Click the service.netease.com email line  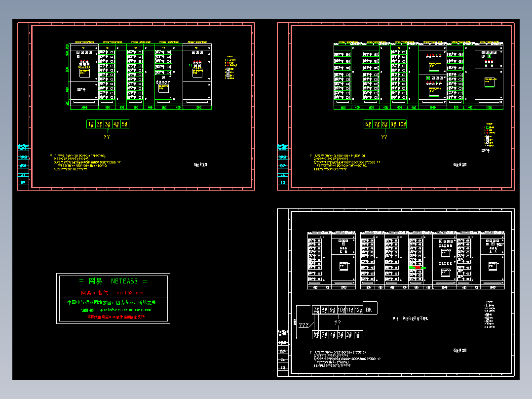click(116, 310)
